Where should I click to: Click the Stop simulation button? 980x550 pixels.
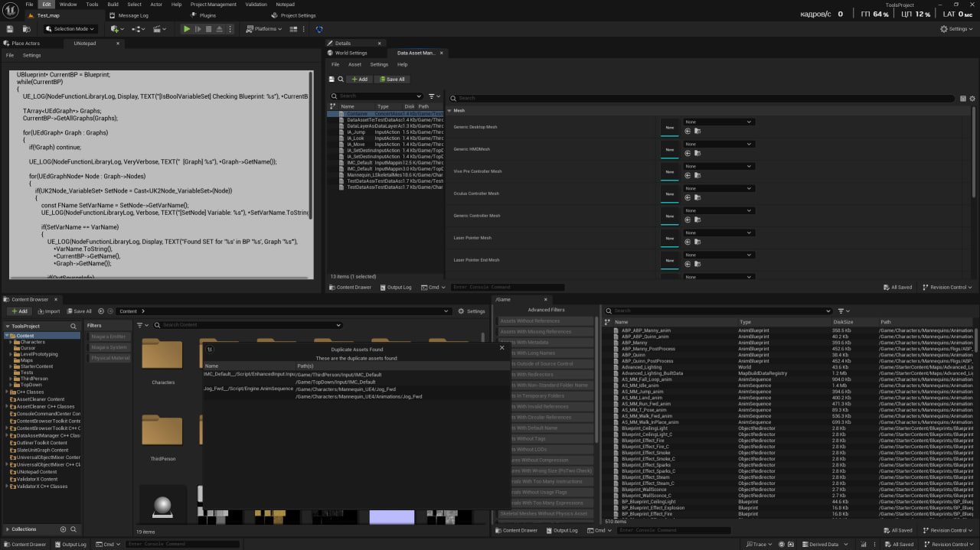pos(208,29)
